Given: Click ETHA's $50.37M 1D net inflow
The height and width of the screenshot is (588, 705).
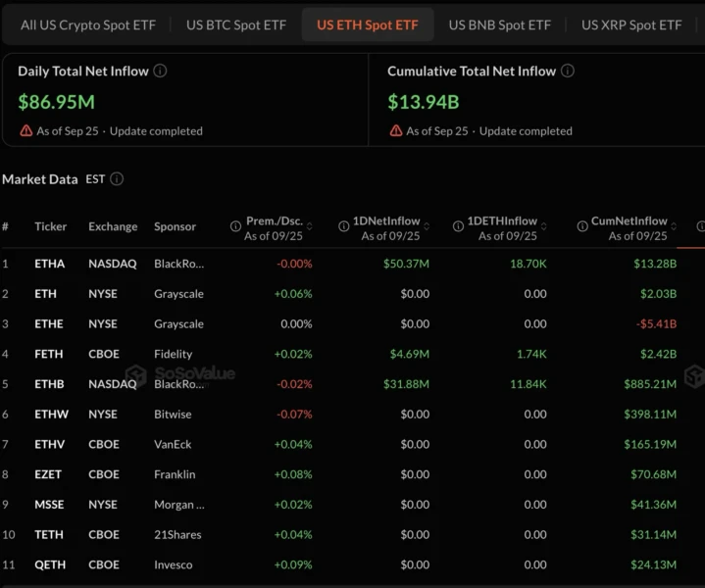Looking at the screenshot, I should click(x=406, y=264).
